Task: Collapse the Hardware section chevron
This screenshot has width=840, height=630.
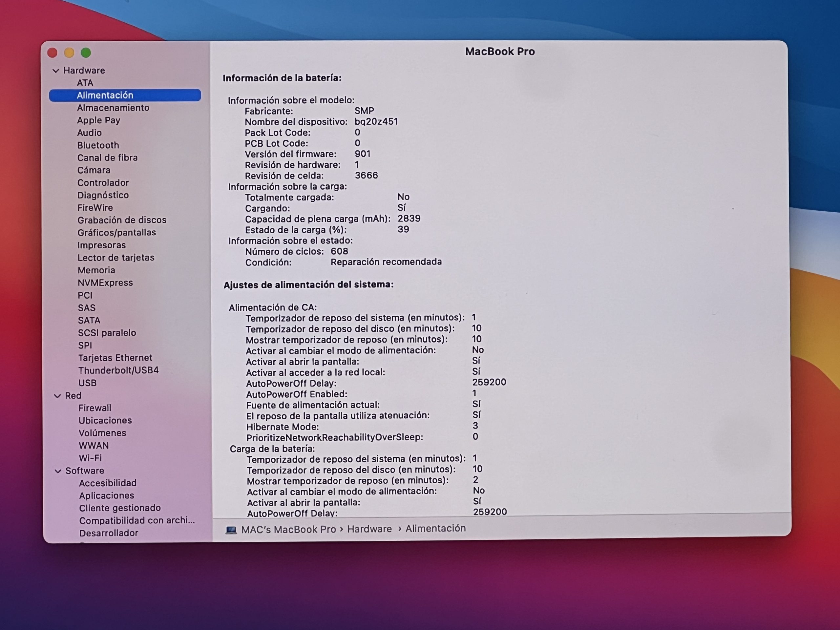Action: [x=56, y=71]
